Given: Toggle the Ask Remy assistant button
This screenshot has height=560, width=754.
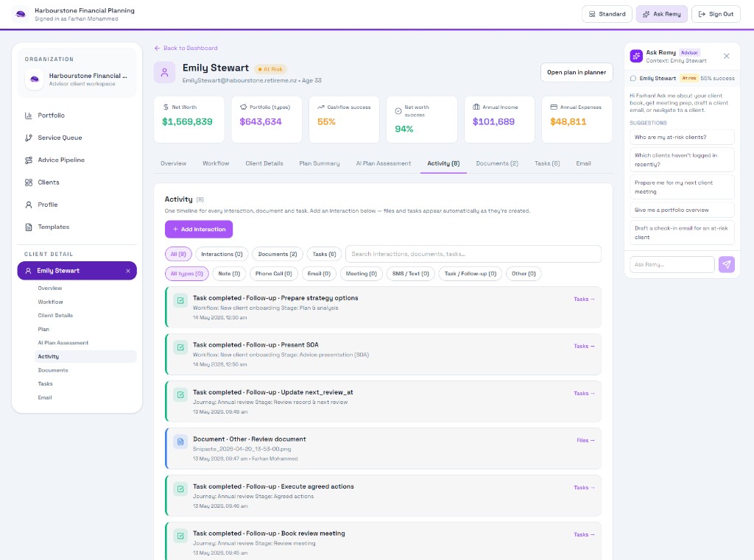Looking at the screenshot, I should tap(662, 14).
